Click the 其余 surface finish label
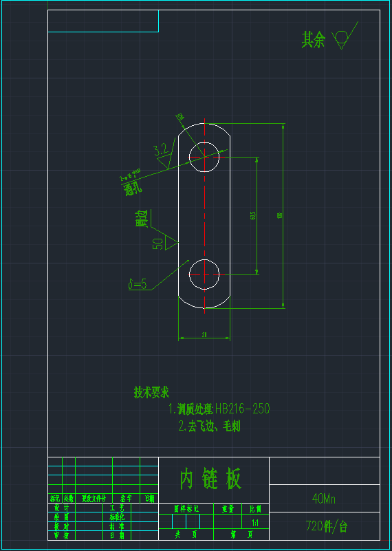392x551 pixels. 314,39
